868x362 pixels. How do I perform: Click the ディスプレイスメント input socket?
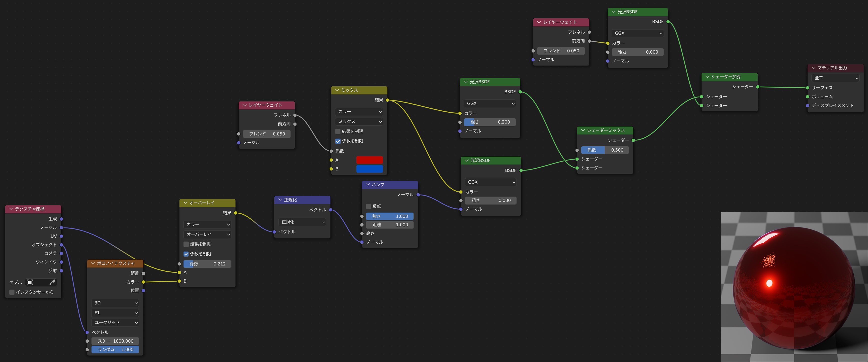coord(808,106)
